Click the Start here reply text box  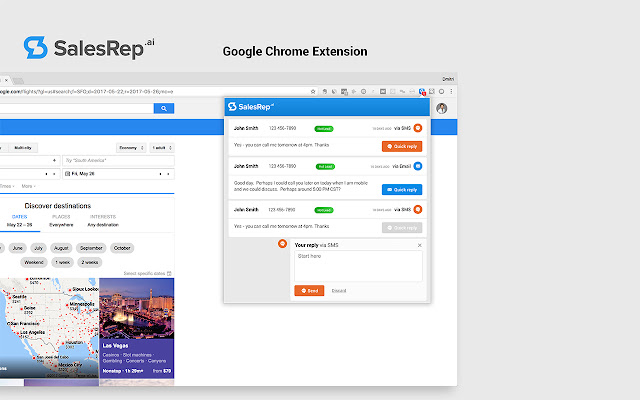[x=358, y=266]
